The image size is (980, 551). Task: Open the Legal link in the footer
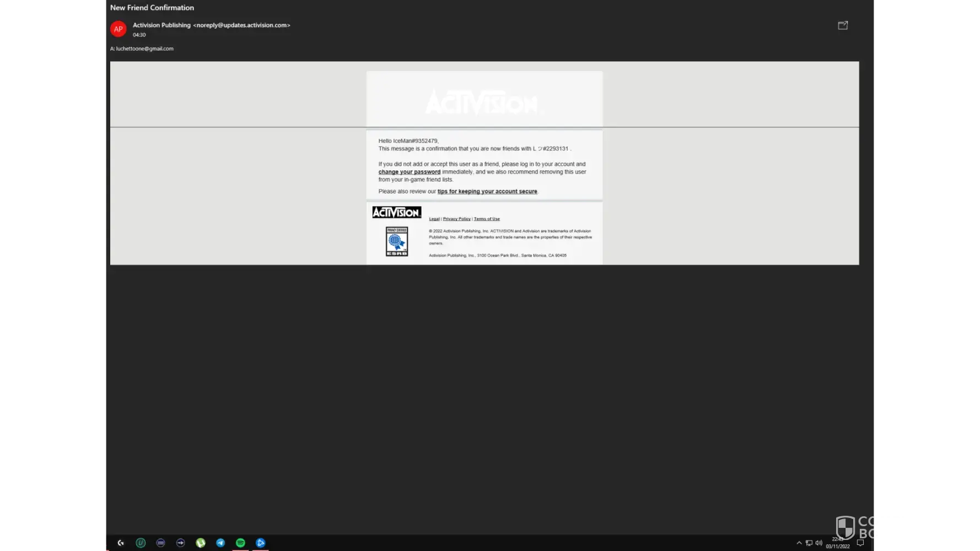(434, 219)
